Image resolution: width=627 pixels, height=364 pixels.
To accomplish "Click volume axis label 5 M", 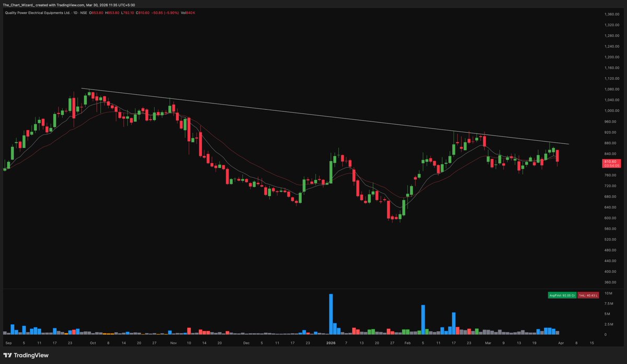I will tap(607, 314).
